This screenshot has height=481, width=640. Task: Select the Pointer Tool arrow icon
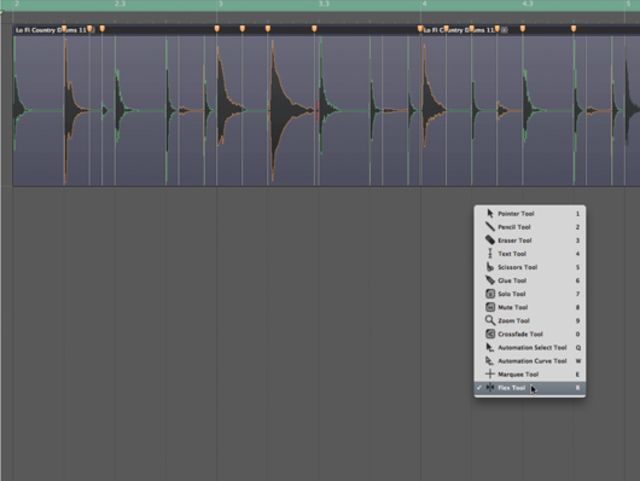coord(490,214)
